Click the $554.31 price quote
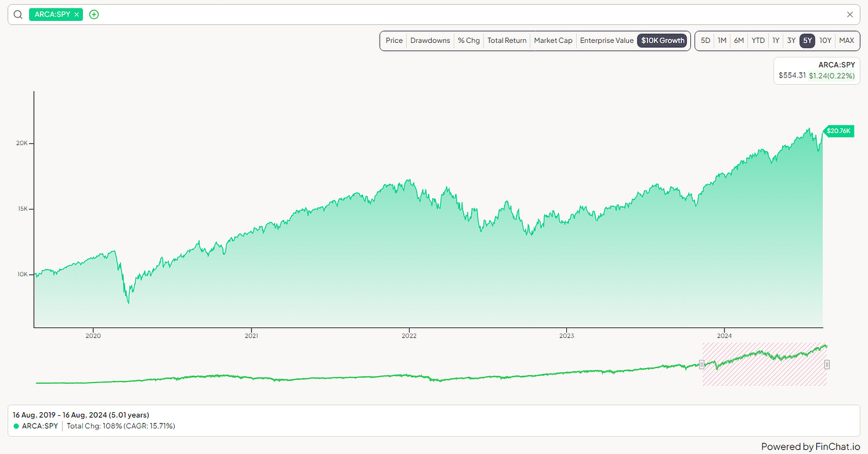The image size is (868, 454). pos(792,75)
